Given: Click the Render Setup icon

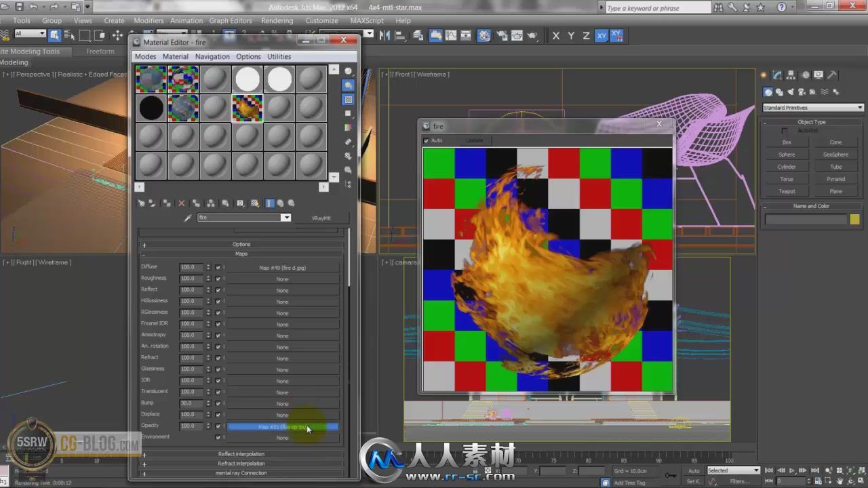Looking at the screenshot, I should 501,35.
